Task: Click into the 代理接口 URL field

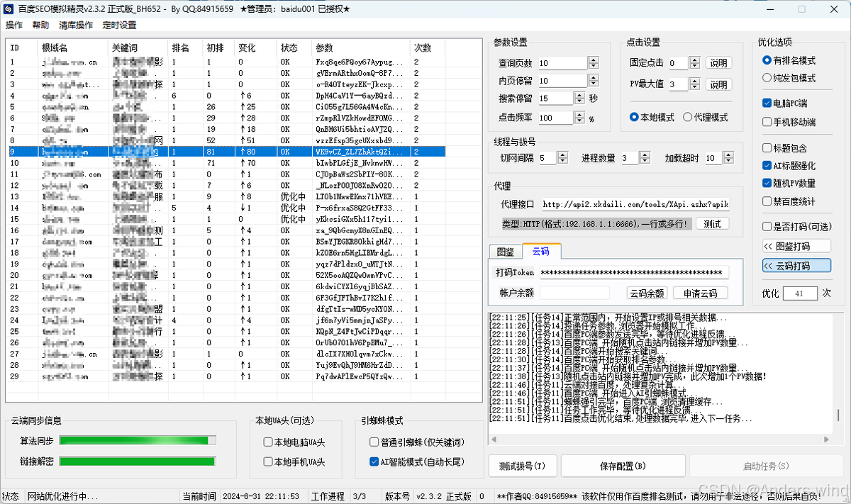Action: coord(635,204)
